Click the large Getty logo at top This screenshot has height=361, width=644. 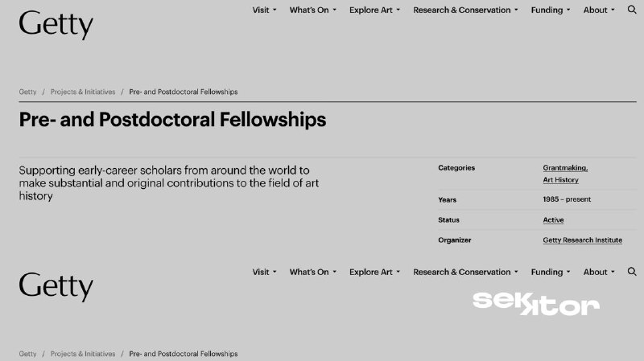(56, 25)
